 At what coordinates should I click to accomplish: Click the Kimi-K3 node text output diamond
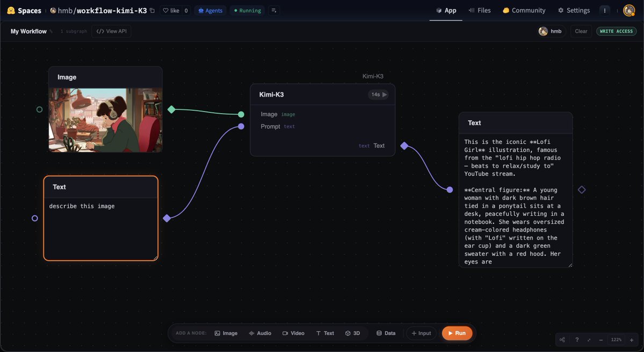tap(404, 145)
